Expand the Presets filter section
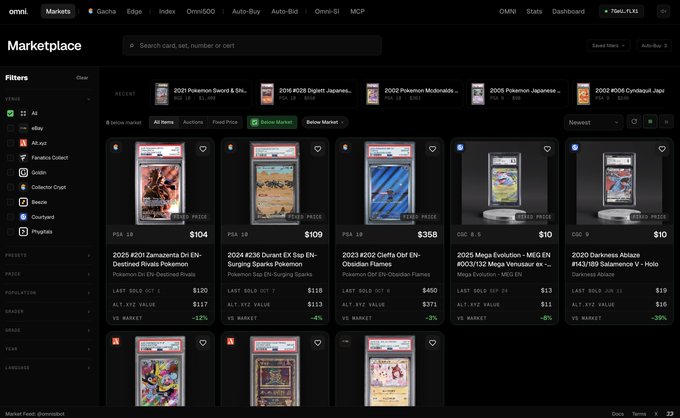Image resolution: width=680 pixels, height=418 pixels. pos(48,255)
